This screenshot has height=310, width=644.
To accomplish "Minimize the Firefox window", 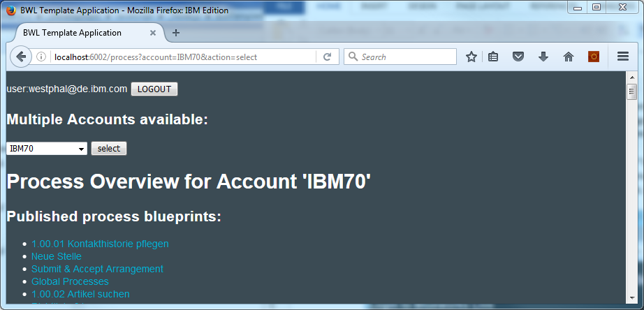I will pos(578,8).
